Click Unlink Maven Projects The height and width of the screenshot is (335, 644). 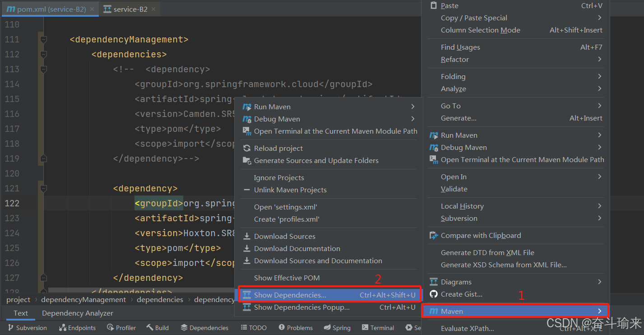pyautogui.click(x=290, y=190)
